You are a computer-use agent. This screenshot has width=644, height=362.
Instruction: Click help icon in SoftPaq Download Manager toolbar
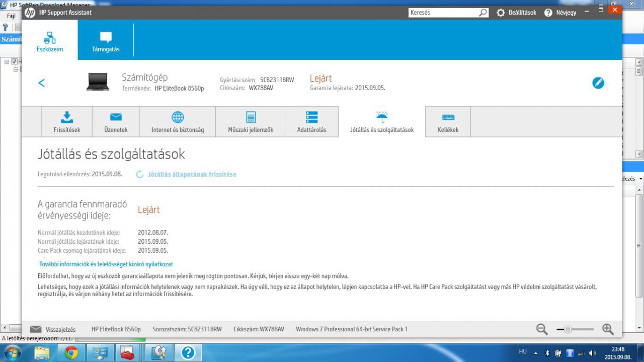pos(6,28)
